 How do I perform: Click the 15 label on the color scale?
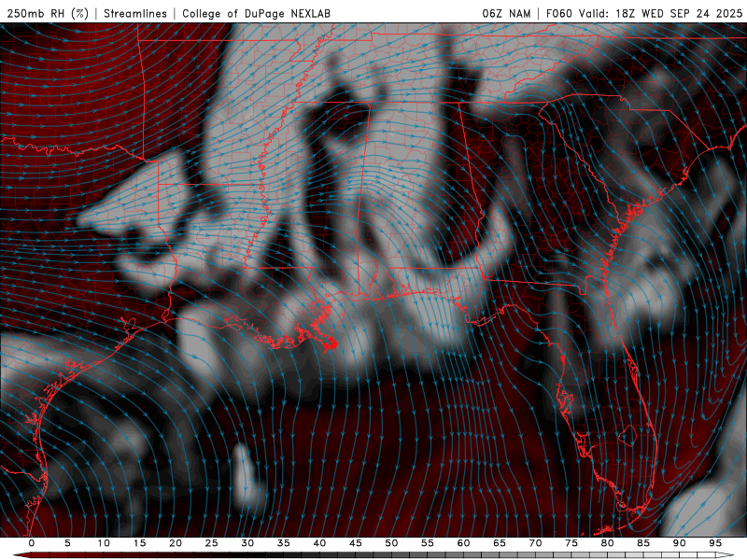[139, 543]
